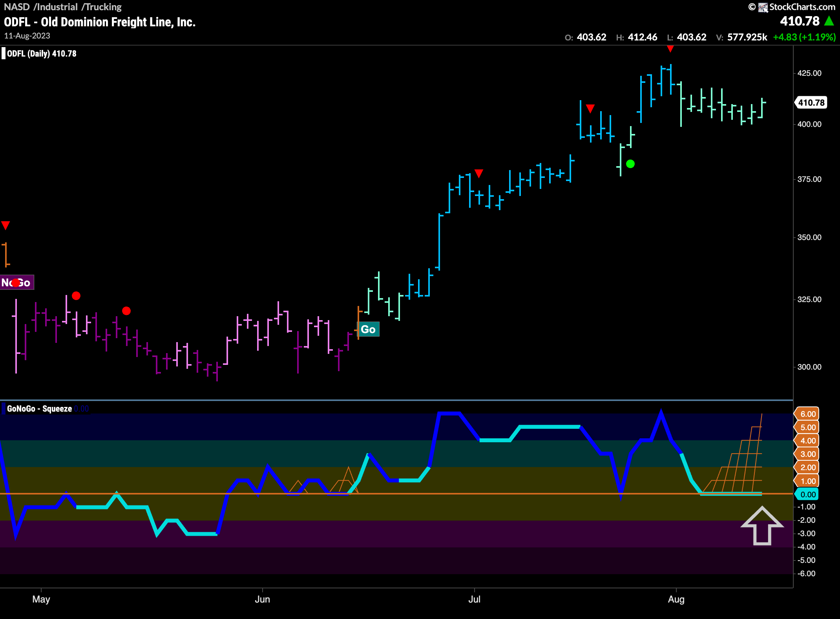Click the 6.00 oscillator scale tag
Image resolution: width=840 pixels, height=619 pixels.
click(x=807, y=414)
